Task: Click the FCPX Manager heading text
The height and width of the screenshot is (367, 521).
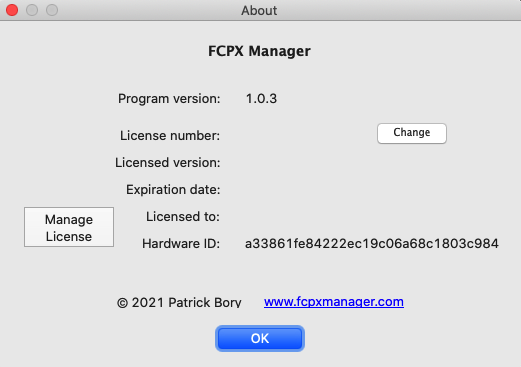Action: click(259, 51)
